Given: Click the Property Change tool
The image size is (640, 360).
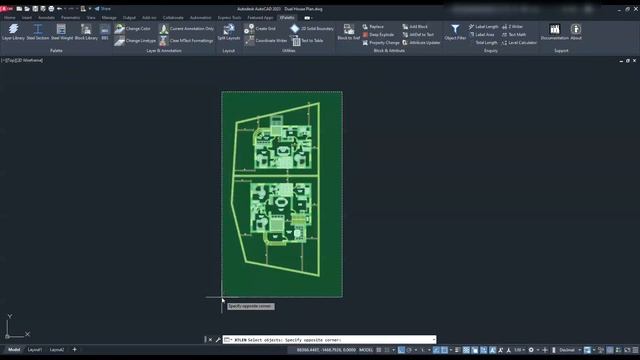Looking at the screenshot, I should click(x=381, y=42).
